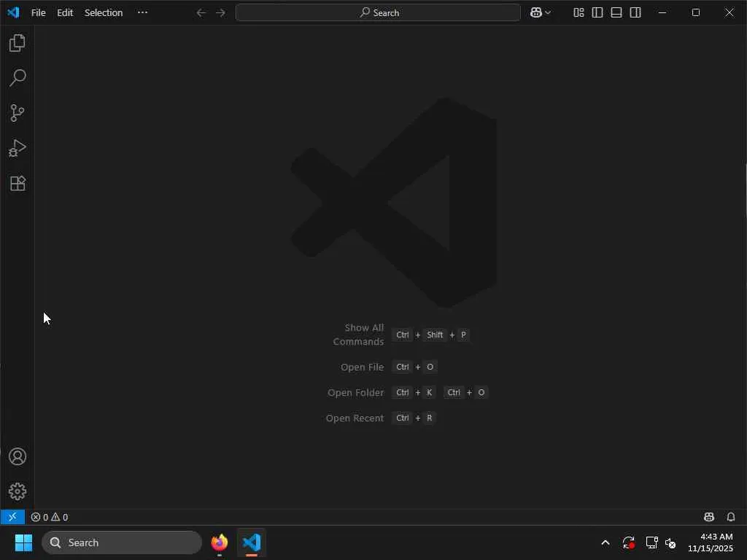Click the command center Search box
747x560 pixels.
click(x=379, y=13)
